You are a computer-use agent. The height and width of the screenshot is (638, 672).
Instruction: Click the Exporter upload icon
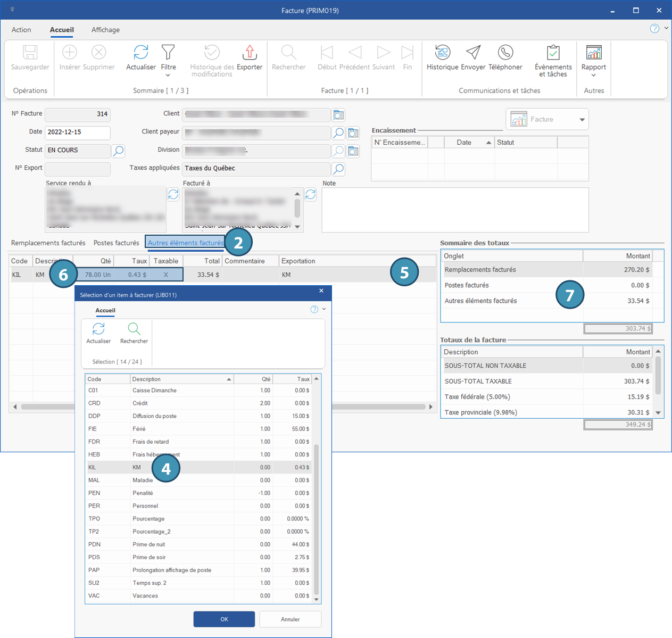[249, 53]
